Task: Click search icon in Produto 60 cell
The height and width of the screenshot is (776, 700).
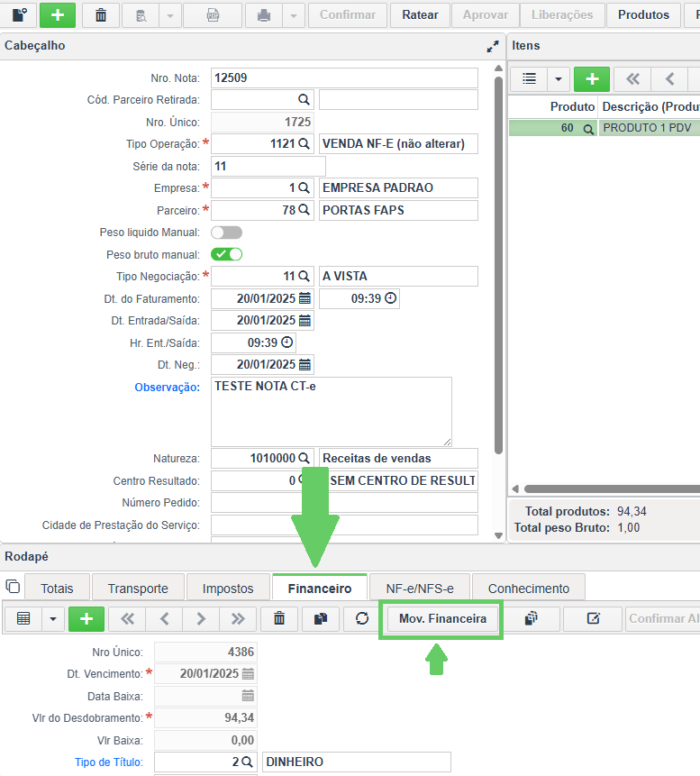Action: click(x=587, y=129)
